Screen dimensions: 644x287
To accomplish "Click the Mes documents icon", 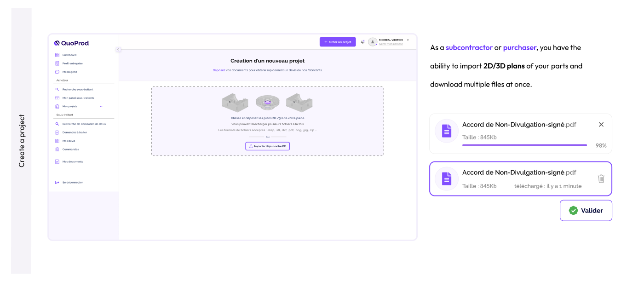I will click(57, 161).
